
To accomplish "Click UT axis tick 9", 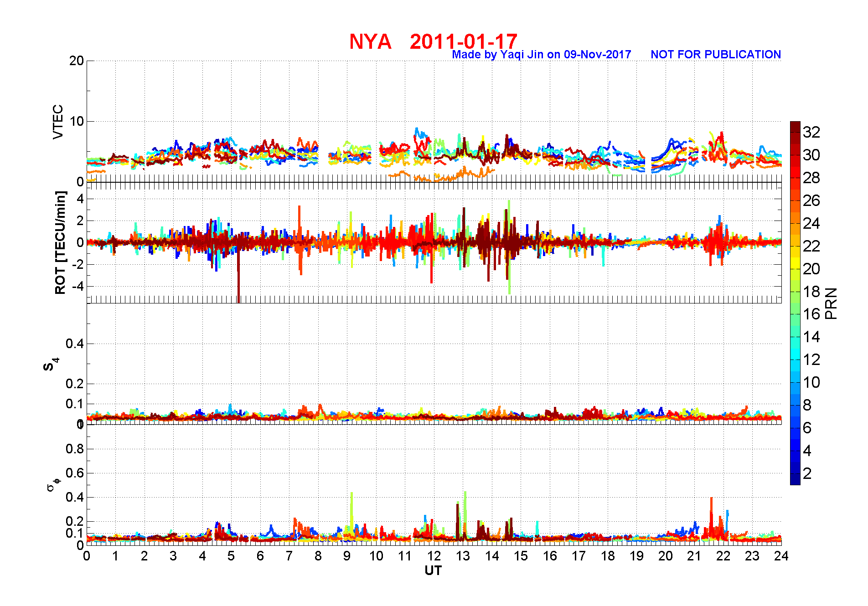I will pyautogui.click(x=347, y=556).
